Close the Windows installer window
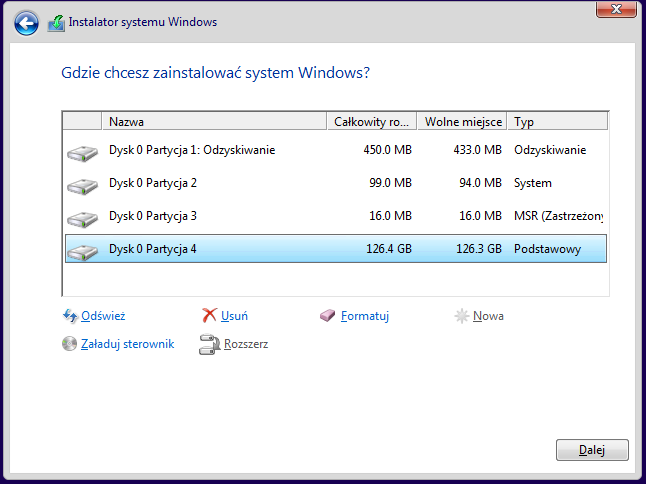 click(616, 9)
